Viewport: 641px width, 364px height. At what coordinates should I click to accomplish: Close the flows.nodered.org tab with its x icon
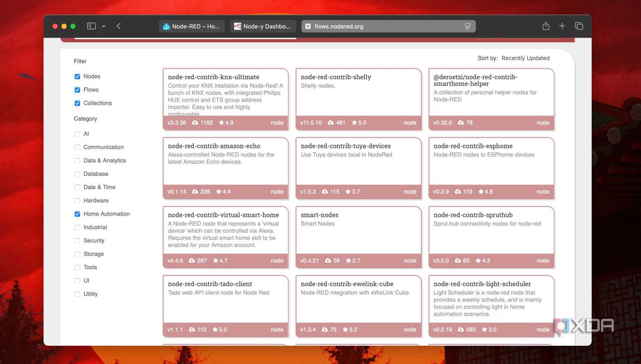point(308,26)
